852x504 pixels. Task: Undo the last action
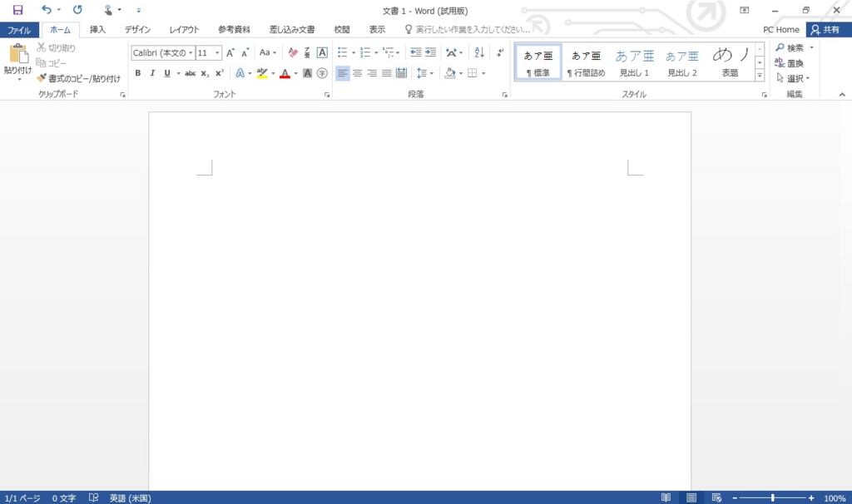47,10
